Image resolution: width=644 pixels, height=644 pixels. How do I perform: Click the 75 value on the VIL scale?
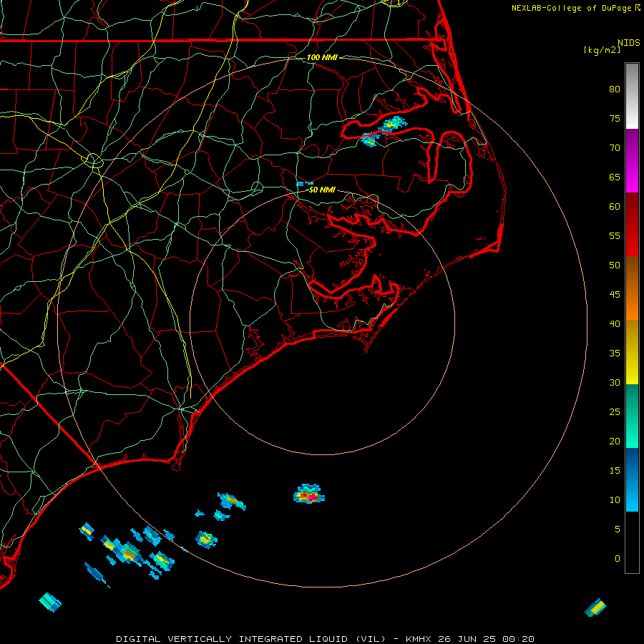click(x=615, y=119)
